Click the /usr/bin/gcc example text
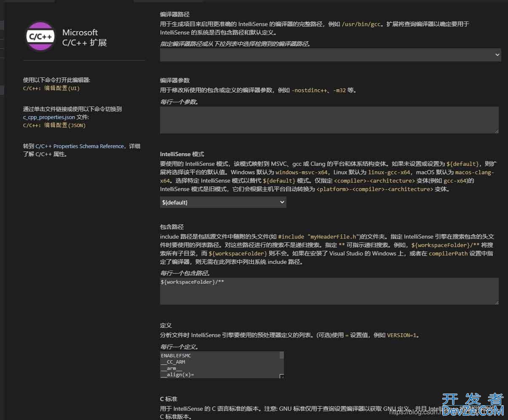Screen dimensions: 508x420 tap(361, 24)
